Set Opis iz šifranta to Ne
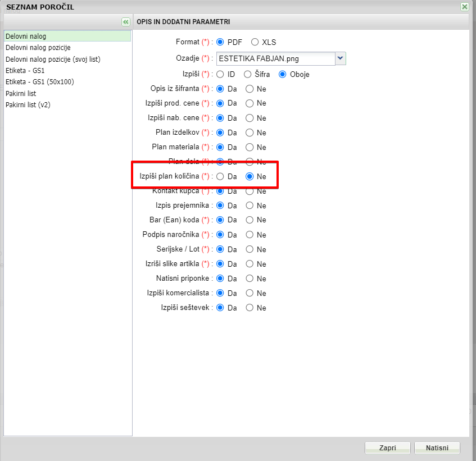 (x=250, y=89)
